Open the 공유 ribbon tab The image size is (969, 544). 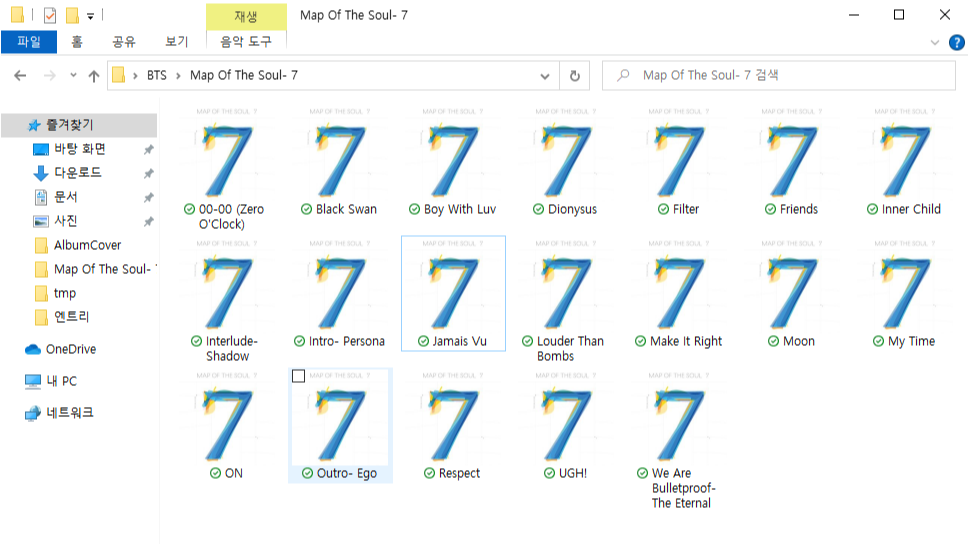[124, 42]
